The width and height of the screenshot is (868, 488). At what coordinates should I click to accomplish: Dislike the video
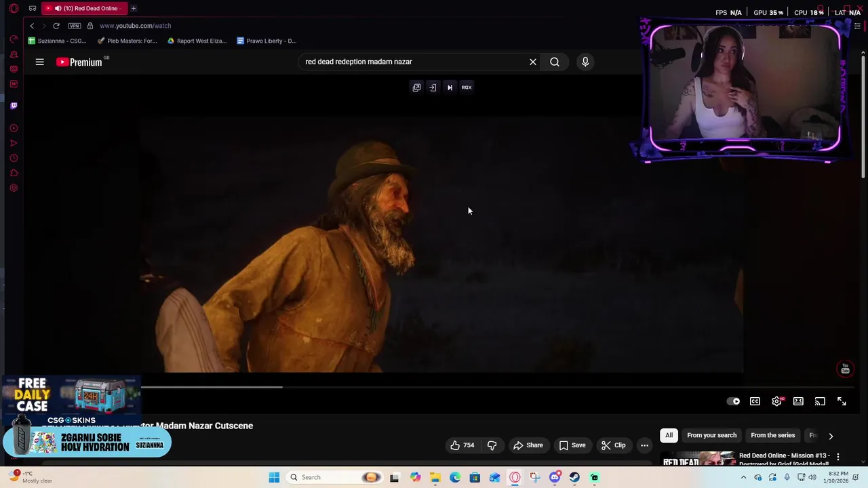tap(492, 445)
